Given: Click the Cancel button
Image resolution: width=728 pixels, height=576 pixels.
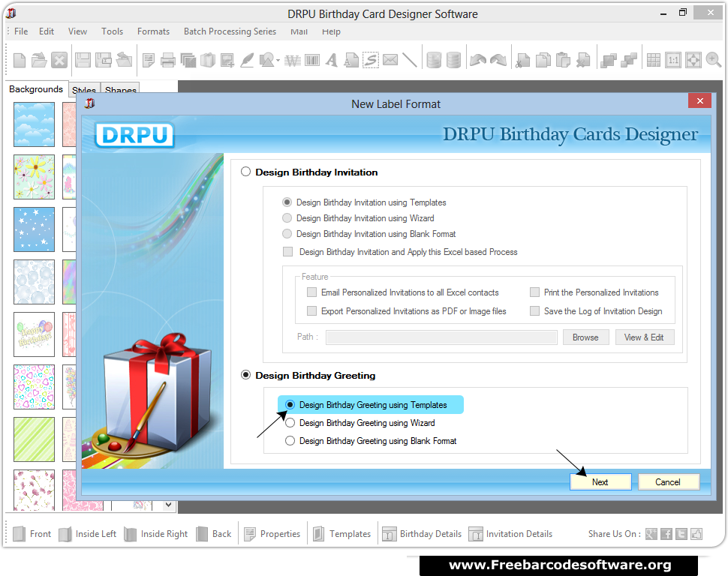Looking at the screenshot, I should click(x=668, y=481).
